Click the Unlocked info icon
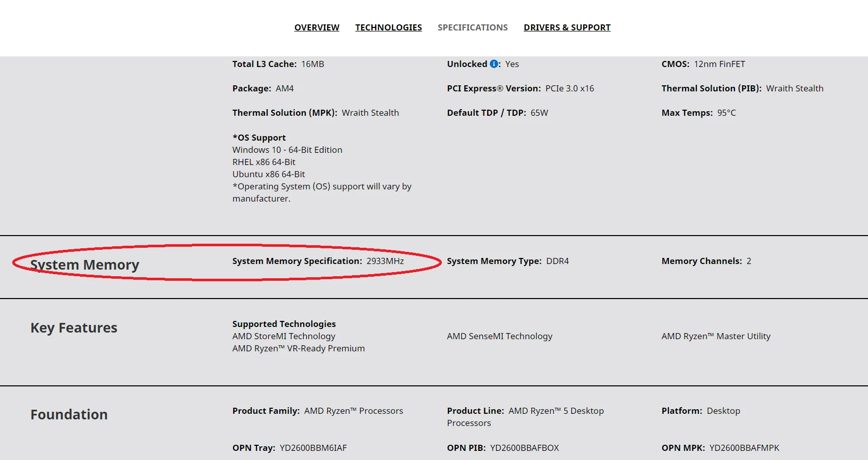Viewport: 868px width, 460px height. [494, 64]
